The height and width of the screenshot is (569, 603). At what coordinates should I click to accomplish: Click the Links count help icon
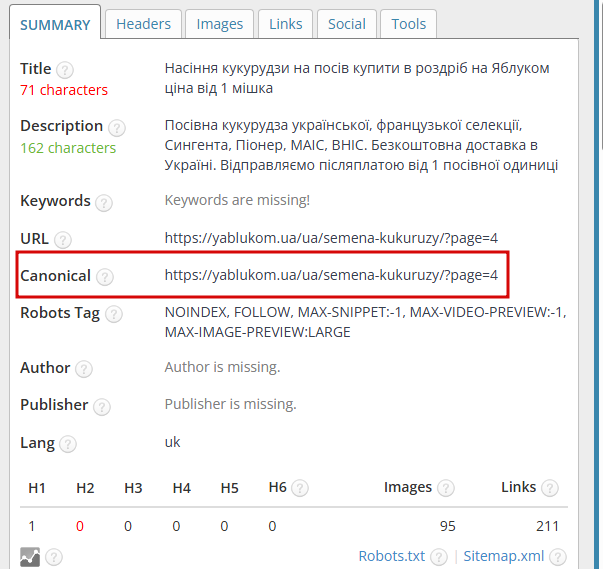pos(550,488)
